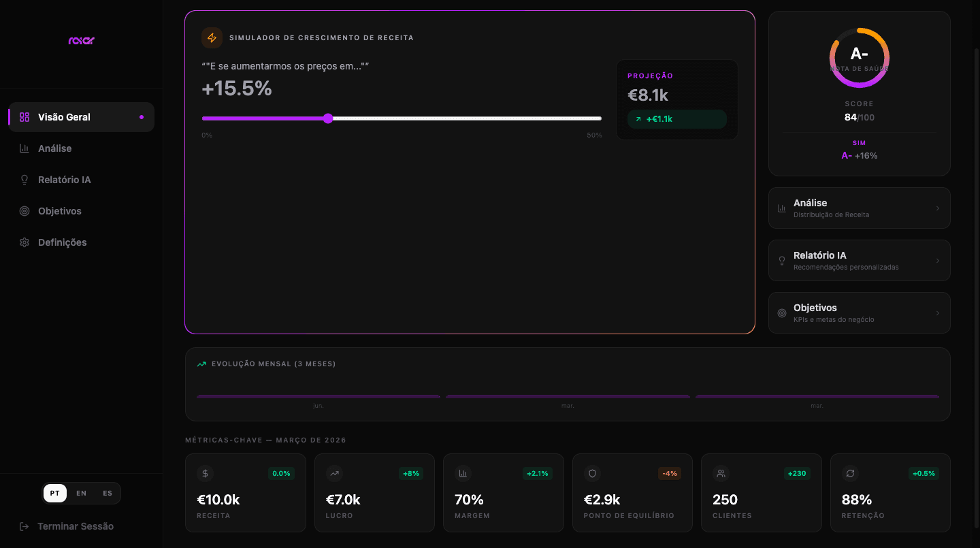Click Terminar Sessão to log out

[x=76, y=526]
